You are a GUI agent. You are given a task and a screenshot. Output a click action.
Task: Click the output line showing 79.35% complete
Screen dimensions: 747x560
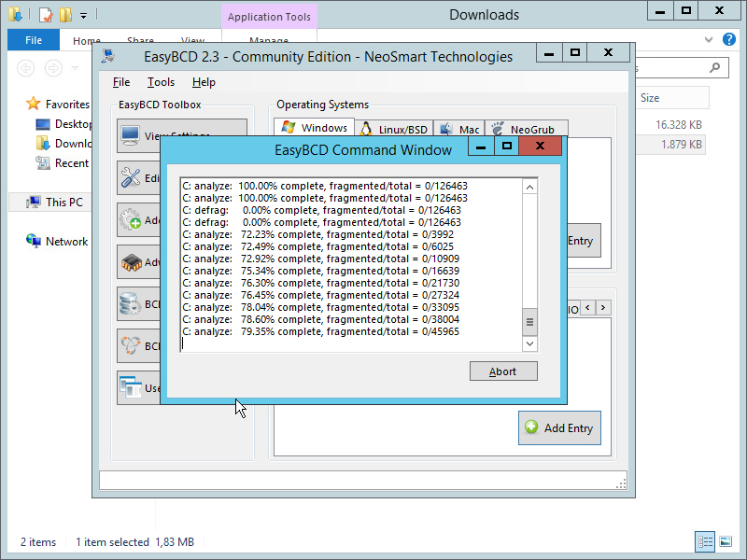(x=320, y=332)
